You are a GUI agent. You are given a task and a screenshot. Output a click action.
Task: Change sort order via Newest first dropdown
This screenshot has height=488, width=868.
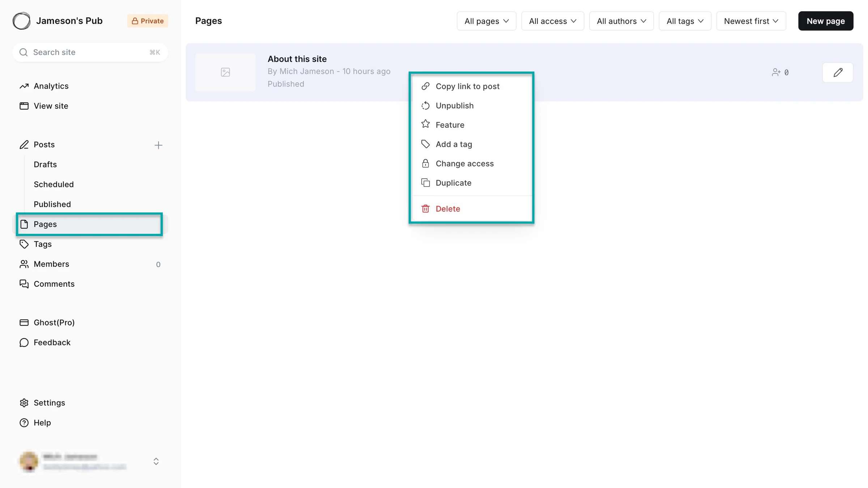[751, 21]
